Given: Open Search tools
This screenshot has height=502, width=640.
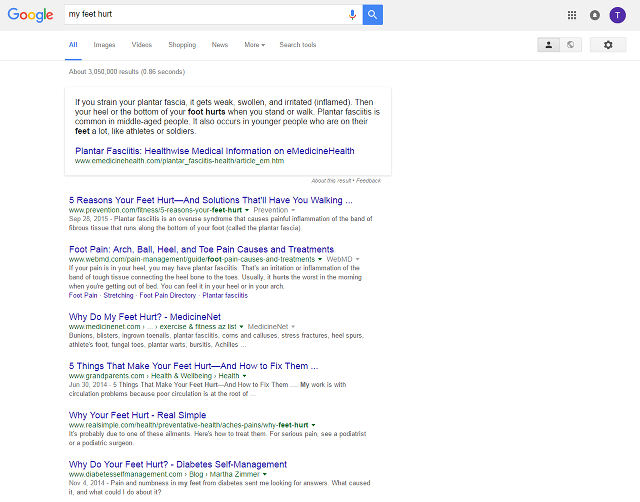Looking at the screenshot, I should pyautogui.click(x=298, y=45).
